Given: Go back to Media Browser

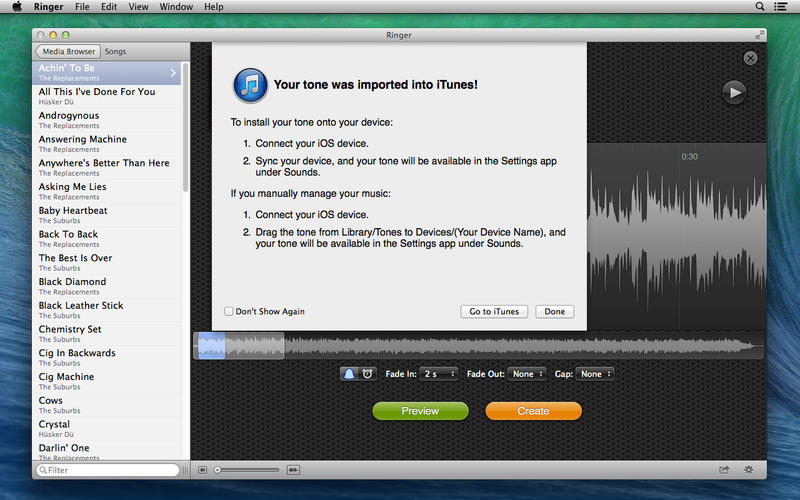Looking at the screenshot, I should [x=67, y=52].
